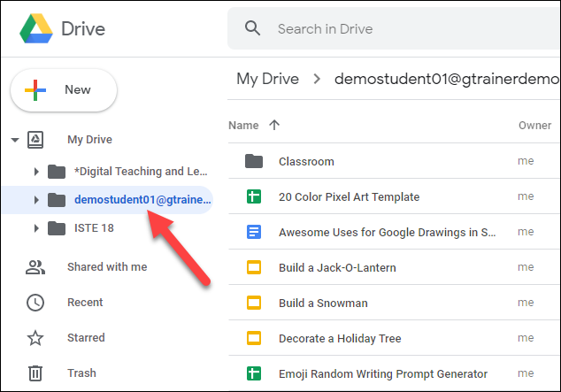Click the search magnifier icon
The image size is (561, 392).
tap(252, 28)
